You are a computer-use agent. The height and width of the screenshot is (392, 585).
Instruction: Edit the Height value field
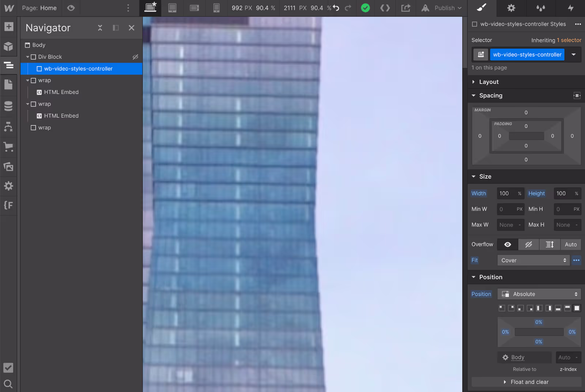point(567,193)
